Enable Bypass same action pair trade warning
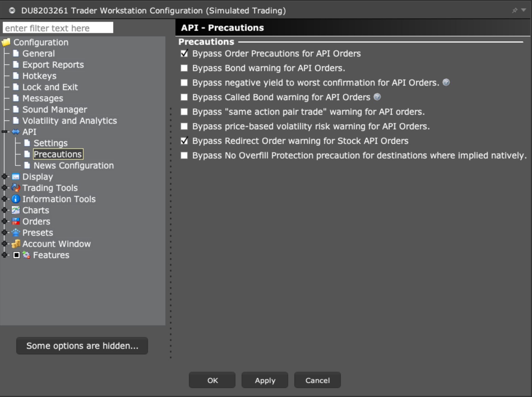Viewport: 532px width, 397px height. pos(184,112)
